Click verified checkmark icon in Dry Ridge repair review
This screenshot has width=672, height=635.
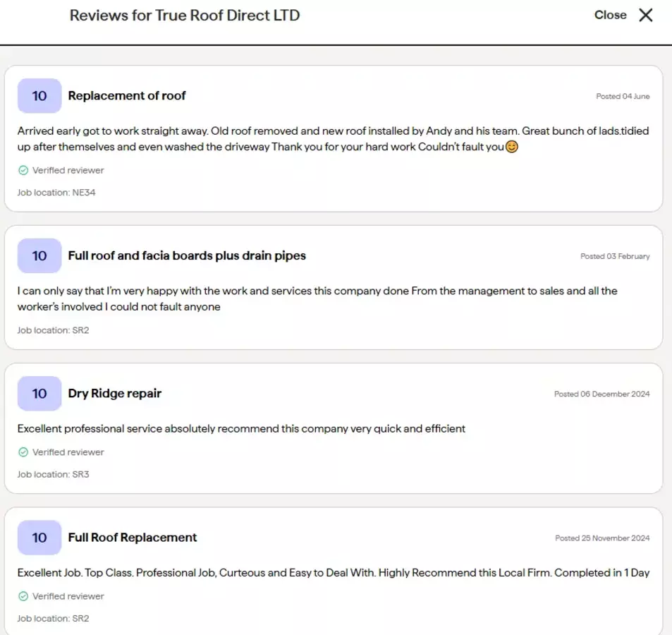(23, 452)
